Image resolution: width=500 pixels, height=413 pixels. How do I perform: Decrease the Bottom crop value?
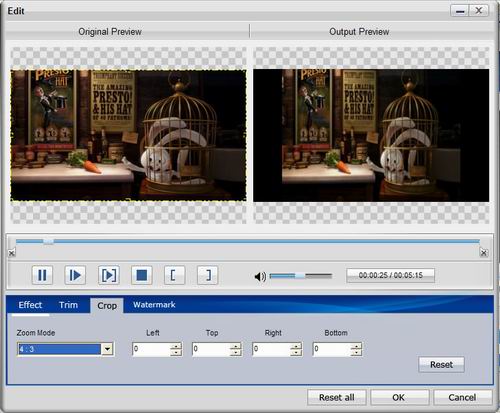click(x=356, y=352)
